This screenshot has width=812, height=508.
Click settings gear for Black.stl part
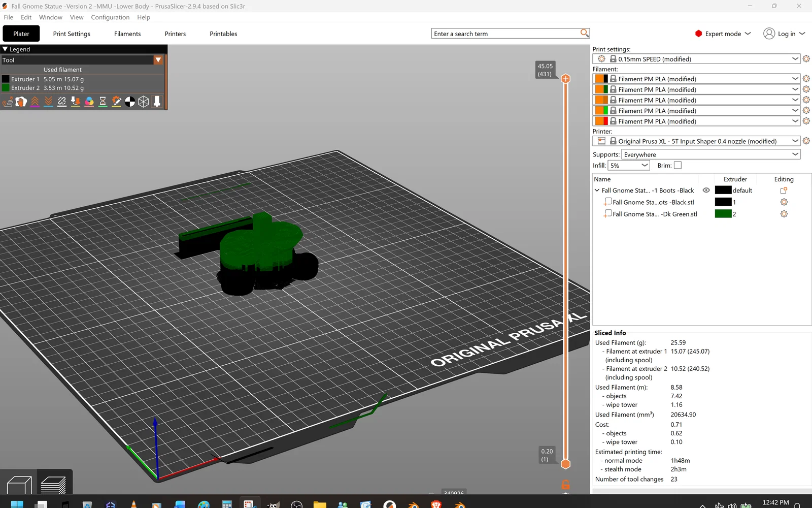pyautogui.click(x=784, y=202)
